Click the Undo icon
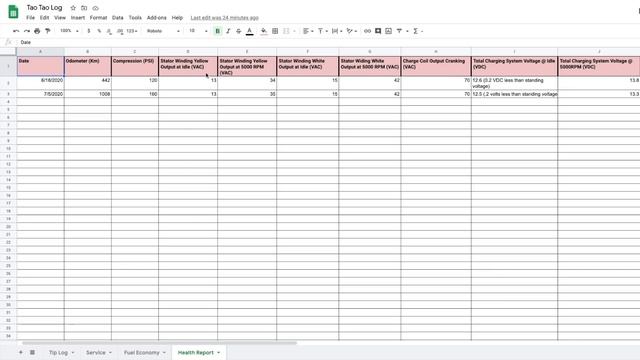Viewport: 640px width, 360px height. (x=16, y=31)
